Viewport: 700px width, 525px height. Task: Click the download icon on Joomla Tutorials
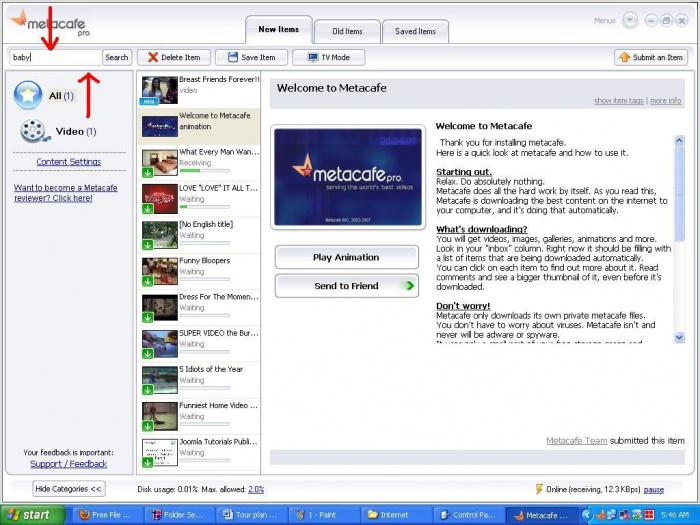point(147,462)
